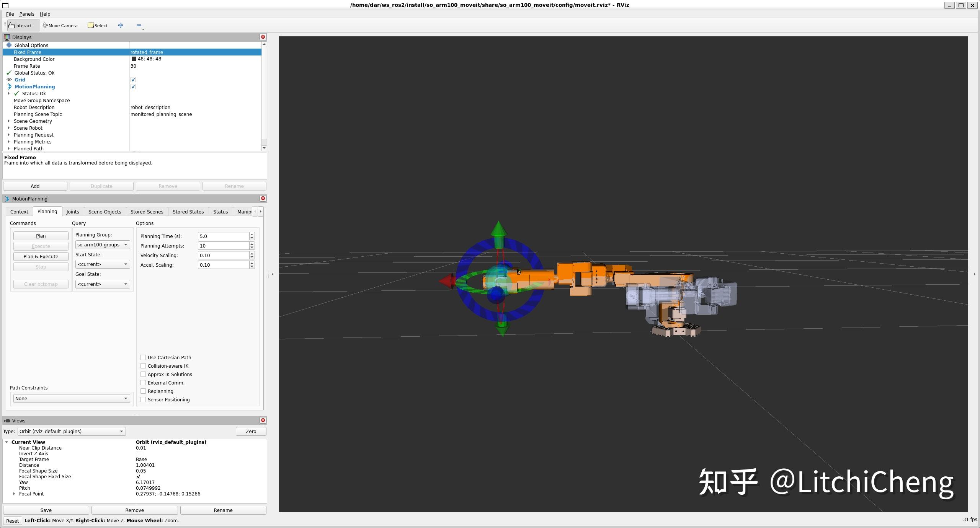Click the Plan button

click(x=41, y=236)
